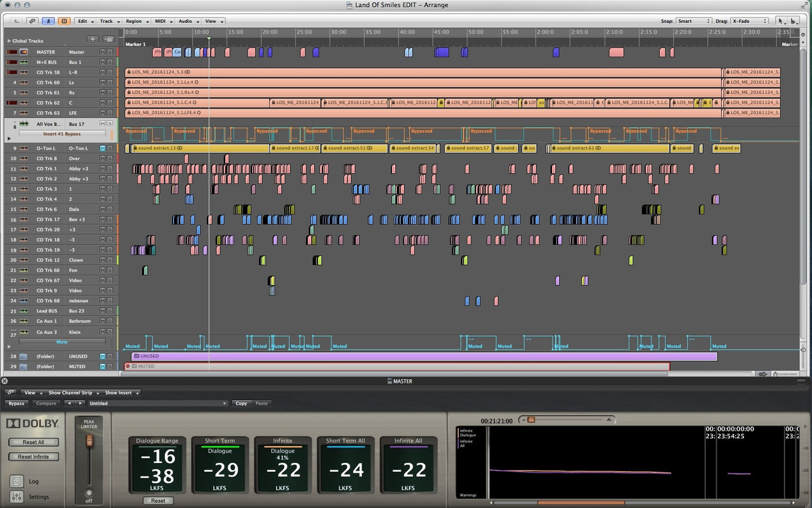Solo the MASTER track
Image resolution: width=812 pixels, height=508 pixels.
(110, 52)
